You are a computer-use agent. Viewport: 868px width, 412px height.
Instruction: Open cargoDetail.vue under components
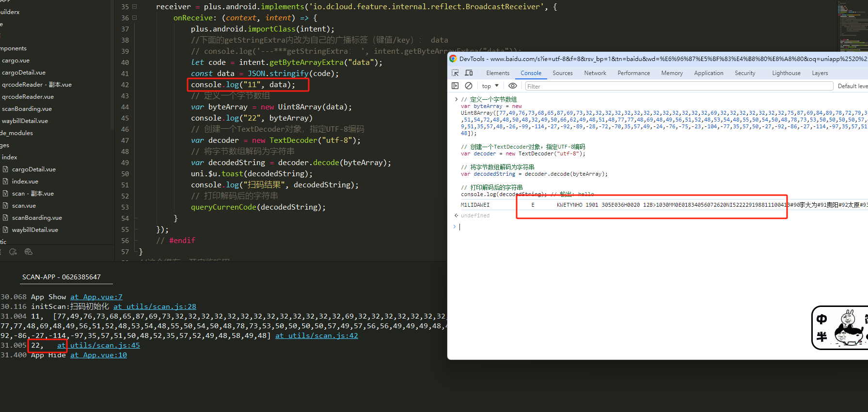click(x=24, y=73)
